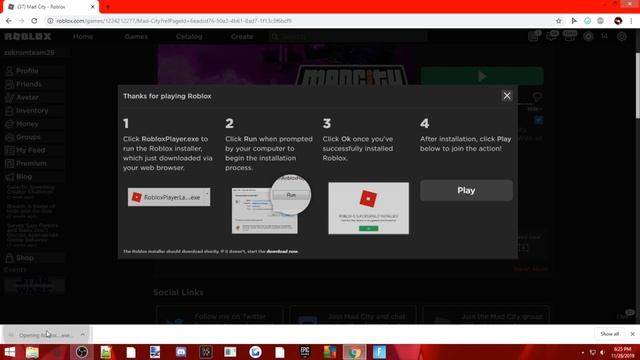Image resolution: width=640 pixels, height=360 pixels.
Task: Open Epic Games Launcher from the taskbar
Action: click(x=305, y=352)
